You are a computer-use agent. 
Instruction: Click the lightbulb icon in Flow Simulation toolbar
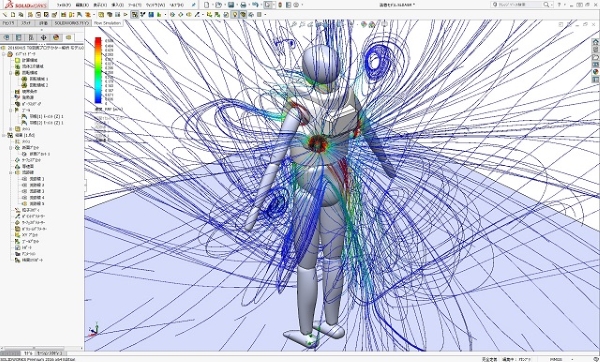click(x=234, y=15)
